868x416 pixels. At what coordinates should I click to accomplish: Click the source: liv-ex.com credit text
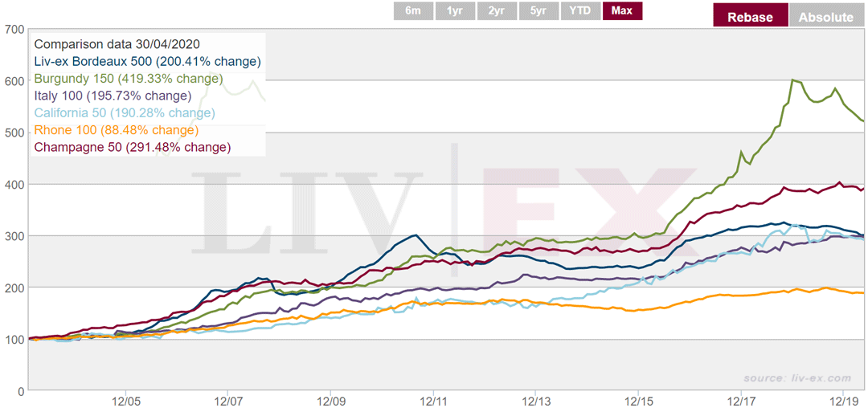pyautogui.click(x=796, y=378)
